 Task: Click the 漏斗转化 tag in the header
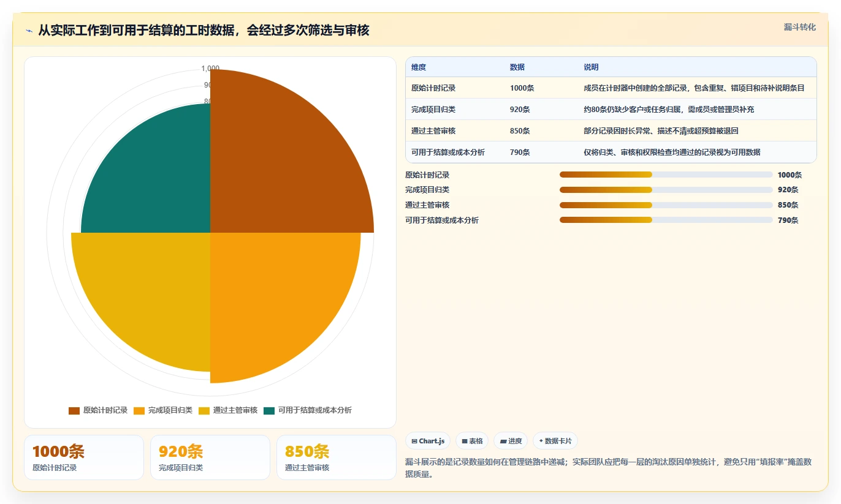point(799,28)
